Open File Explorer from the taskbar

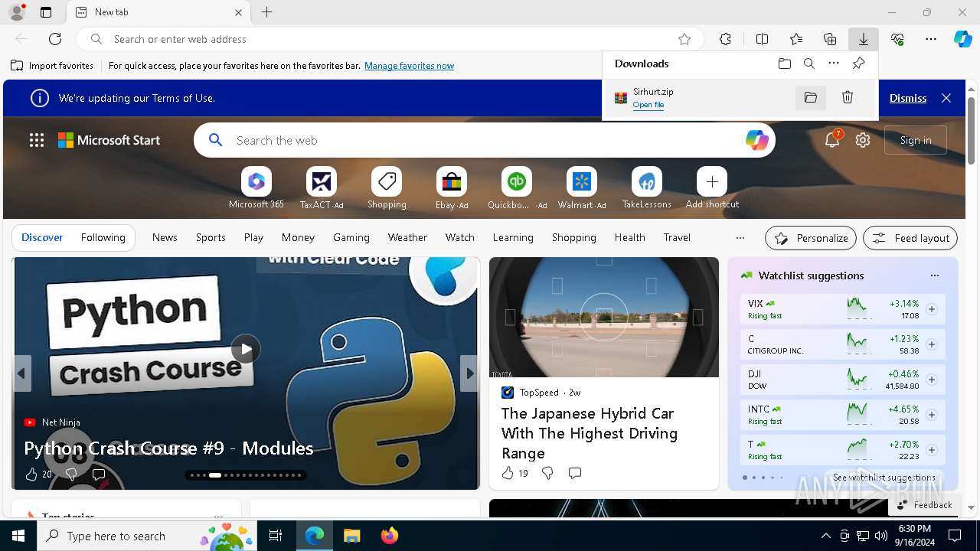[x=351, y=536]
